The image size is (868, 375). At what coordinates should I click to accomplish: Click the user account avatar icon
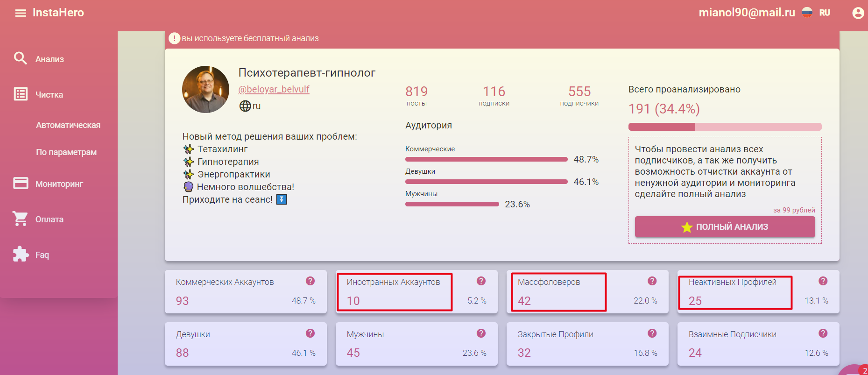[858, 13]
